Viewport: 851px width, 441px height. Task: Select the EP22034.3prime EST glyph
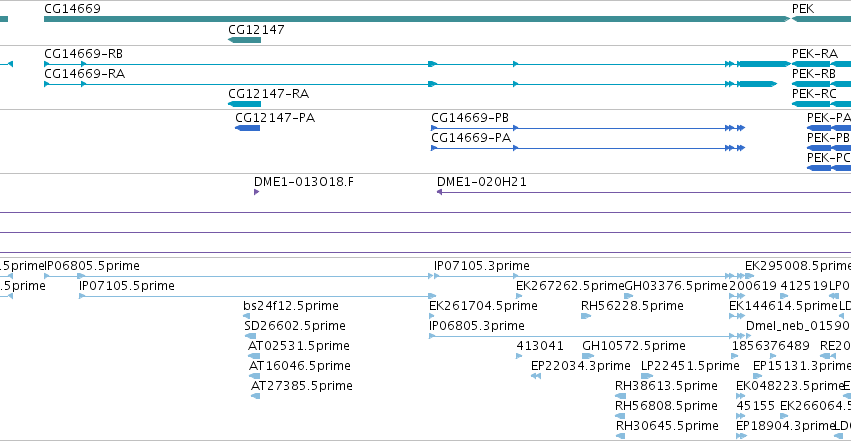click(536, 376)
